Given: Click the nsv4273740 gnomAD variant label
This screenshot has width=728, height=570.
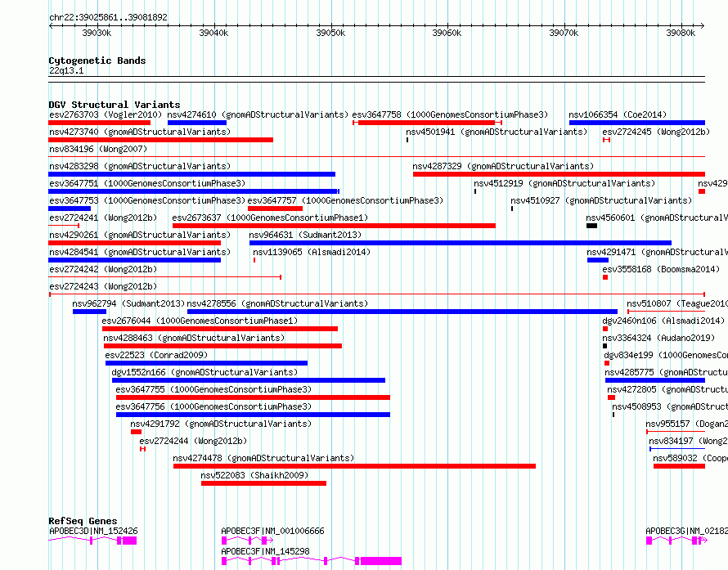Looking at the screenshot, I should tap(140, 132).
